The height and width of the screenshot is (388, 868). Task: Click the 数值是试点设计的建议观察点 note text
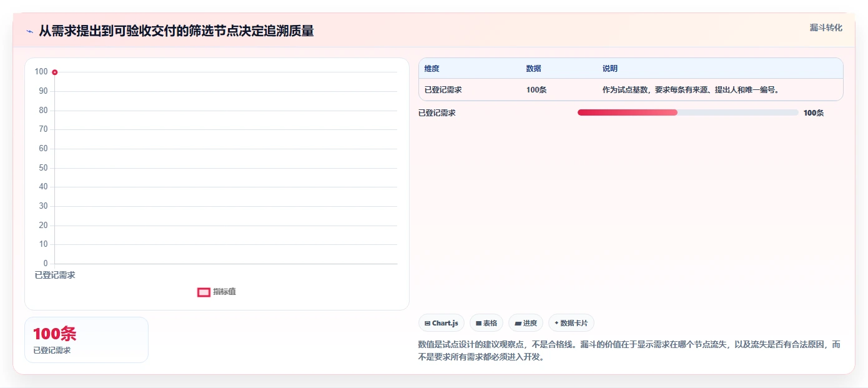(x=629, y=351)
